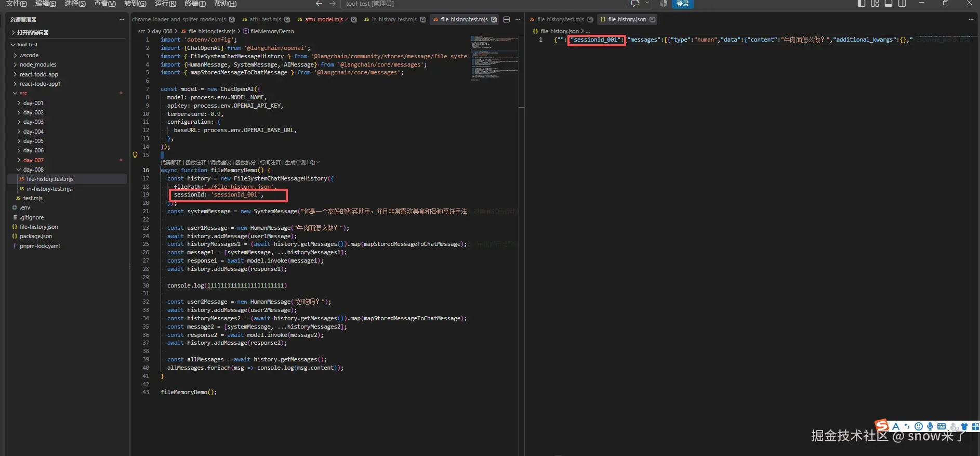Switch to the attu-test.mjs tab

pos(265,19)
